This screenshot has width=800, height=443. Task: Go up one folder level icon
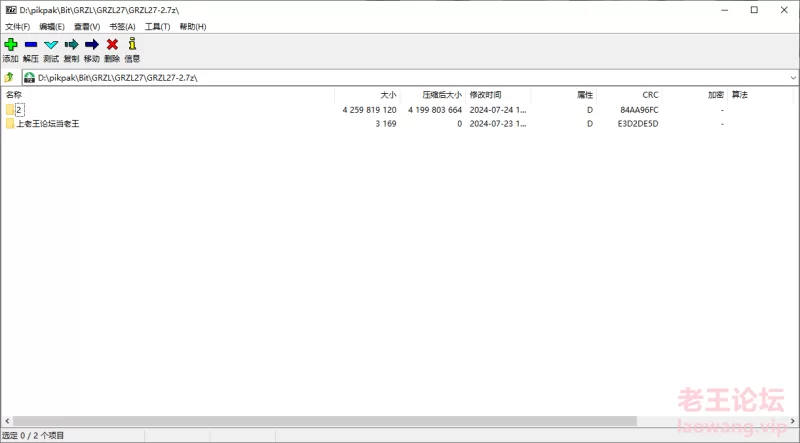(9, 78)
